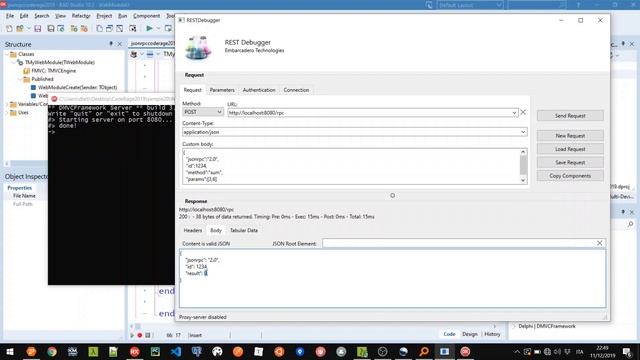Expand the Uses node in Structure
The width and height of the screenshot is (640, 360).
tap(7, 113)
